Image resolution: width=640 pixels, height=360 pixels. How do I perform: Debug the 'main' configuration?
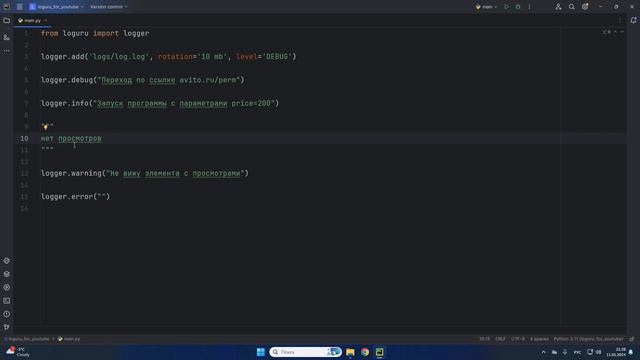(x=518, y=7)
